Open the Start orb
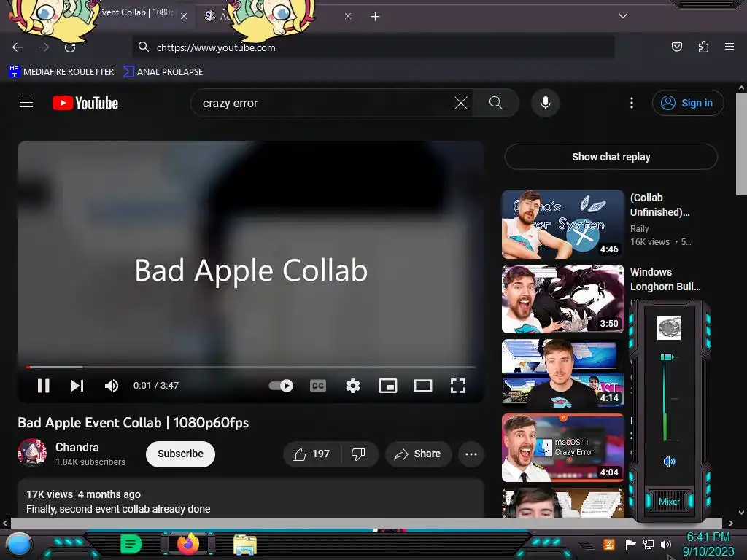The image size is (747, 560). tap(19, 545)
